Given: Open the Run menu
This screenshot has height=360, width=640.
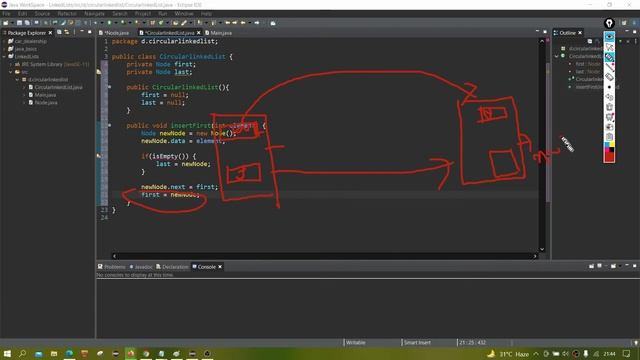Looking at the screenshot, I should pos(162,13).
